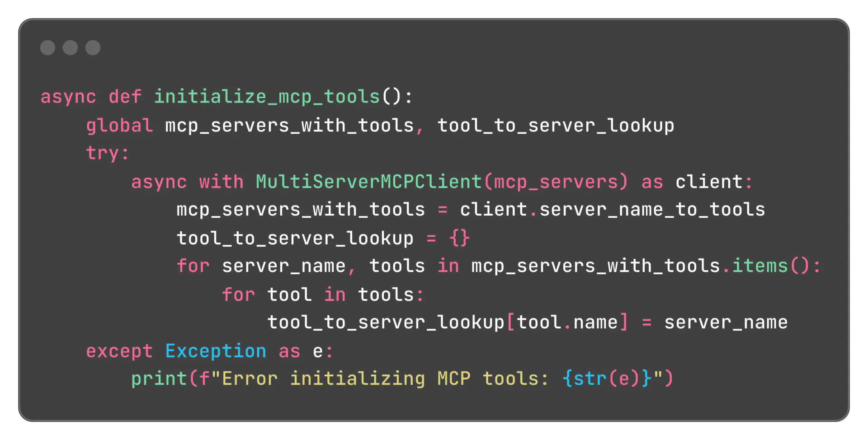Click the 'except' keyword
868x440 pixels.
coord(119,351)
